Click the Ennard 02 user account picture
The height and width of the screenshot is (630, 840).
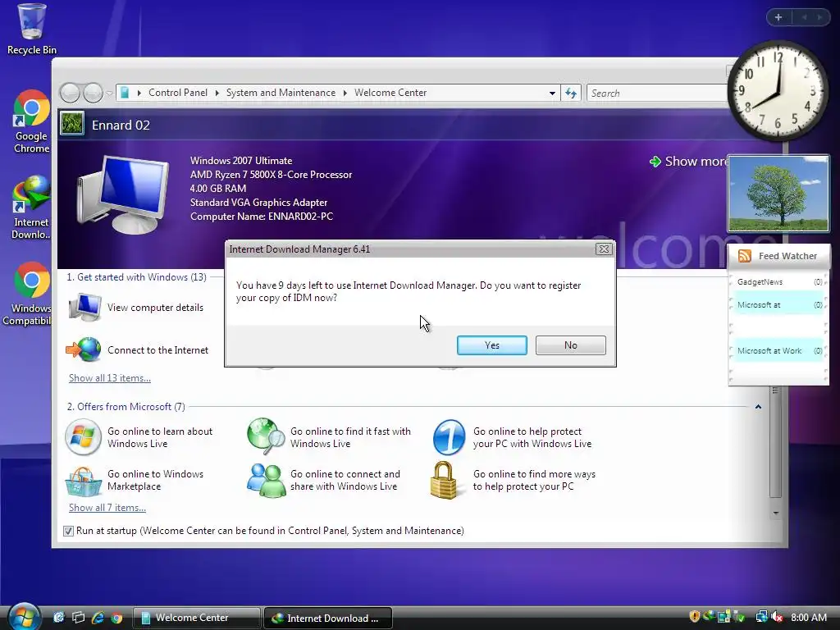click(72, 123)
